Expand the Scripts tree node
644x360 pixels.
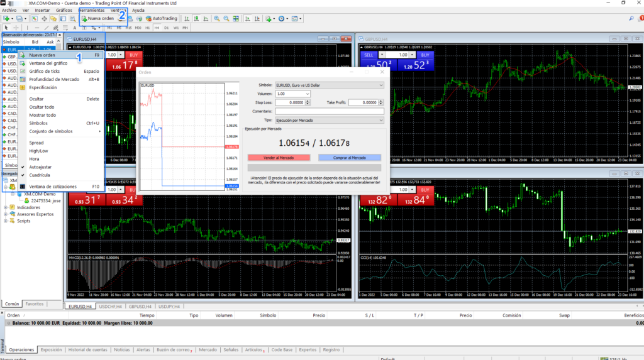(6, 221)
